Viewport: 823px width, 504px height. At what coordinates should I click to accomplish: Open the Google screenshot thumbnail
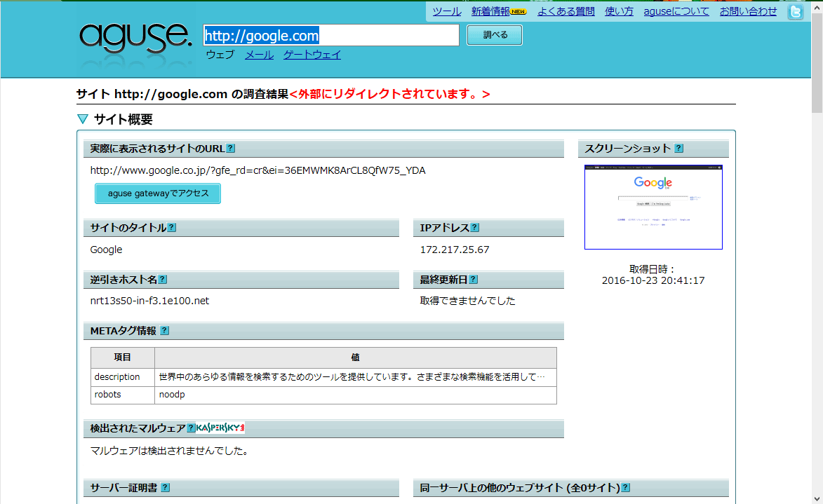653,207
